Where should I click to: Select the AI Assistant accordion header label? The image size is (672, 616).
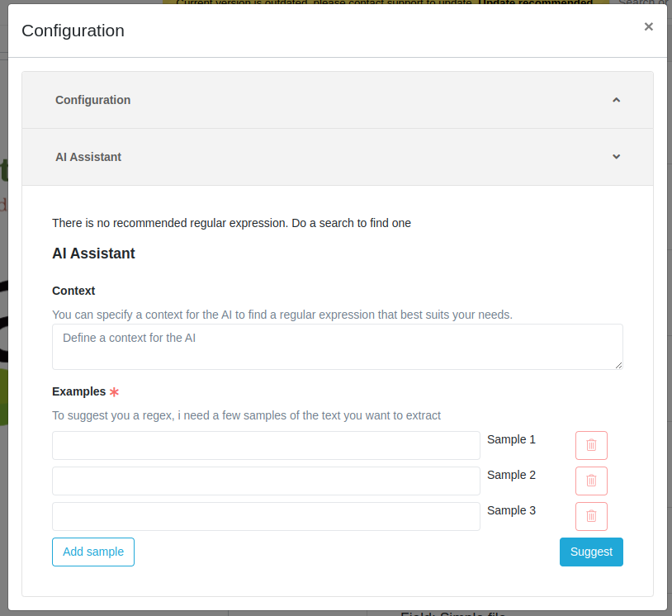(88, 157)
